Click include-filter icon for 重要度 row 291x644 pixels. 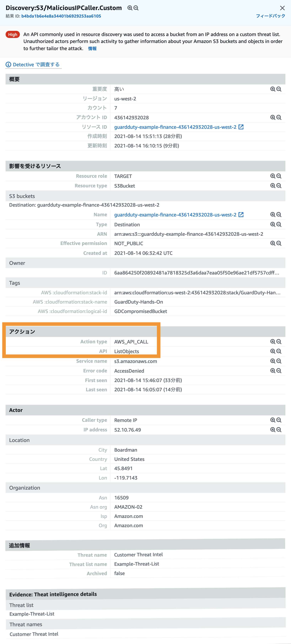coord(273,89)
